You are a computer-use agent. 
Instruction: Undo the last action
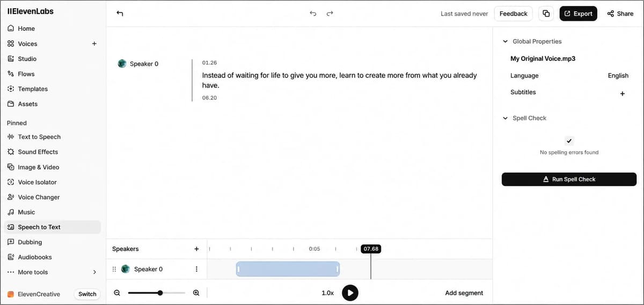coord(313,13)
